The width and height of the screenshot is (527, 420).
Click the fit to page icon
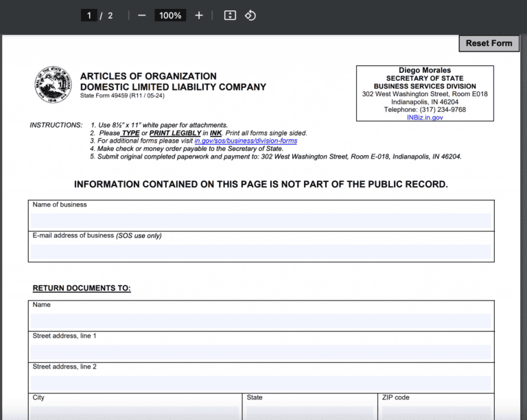tap(230, 16)
